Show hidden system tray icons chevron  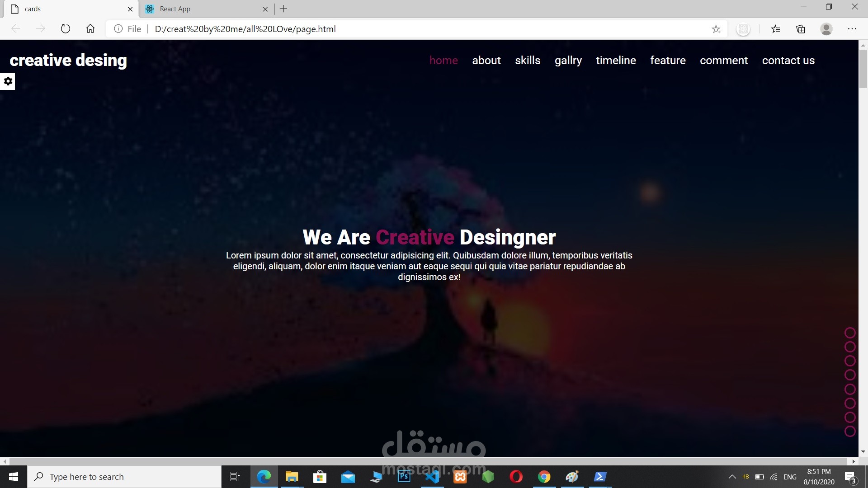pyautogui.click(x=732, y=477)
